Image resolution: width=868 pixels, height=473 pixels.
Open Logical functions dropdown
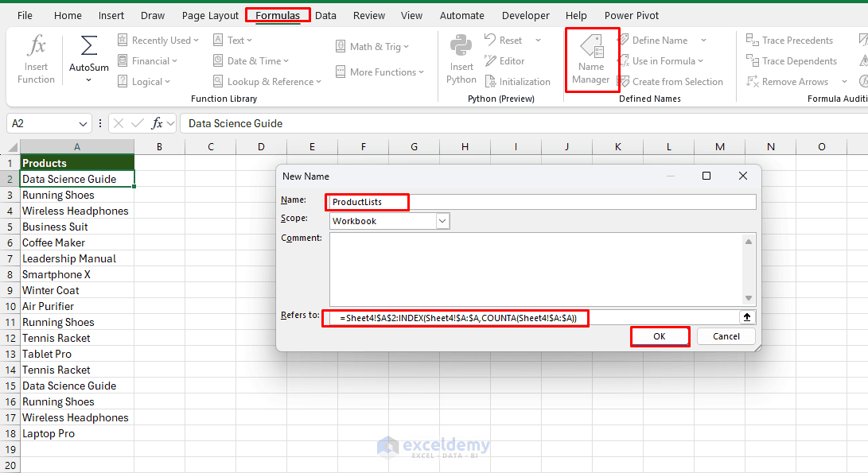pyautogui.click(x=144, y=81)
